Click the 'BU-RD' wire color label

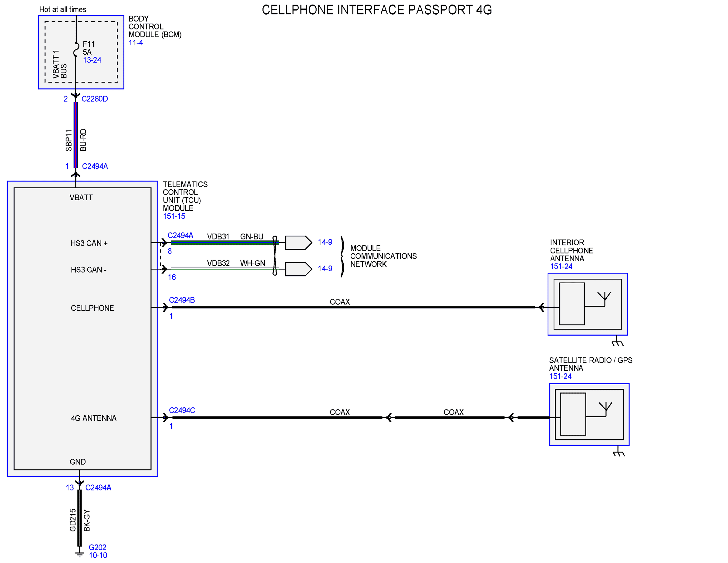[83, 140]
